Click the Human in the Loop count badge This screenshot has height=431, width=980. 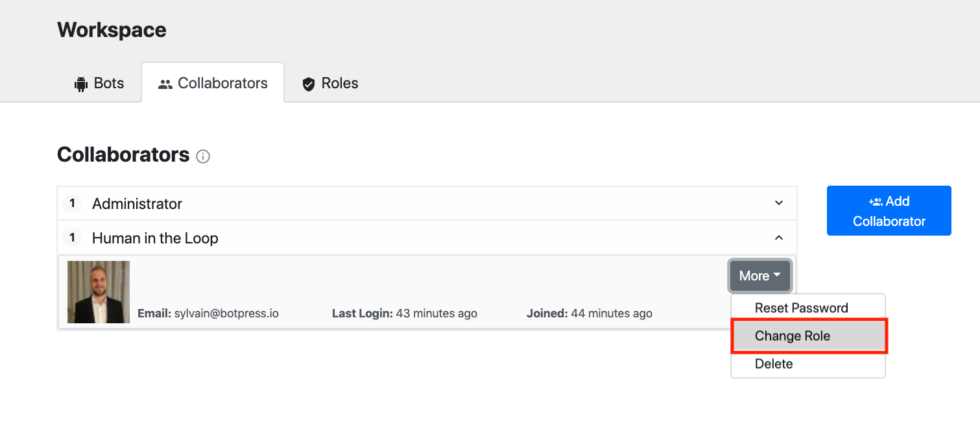72,238
